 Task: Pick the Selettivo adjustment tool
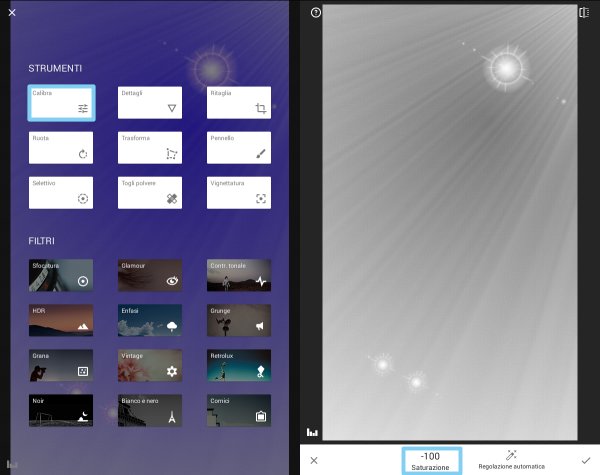point(61,192)
